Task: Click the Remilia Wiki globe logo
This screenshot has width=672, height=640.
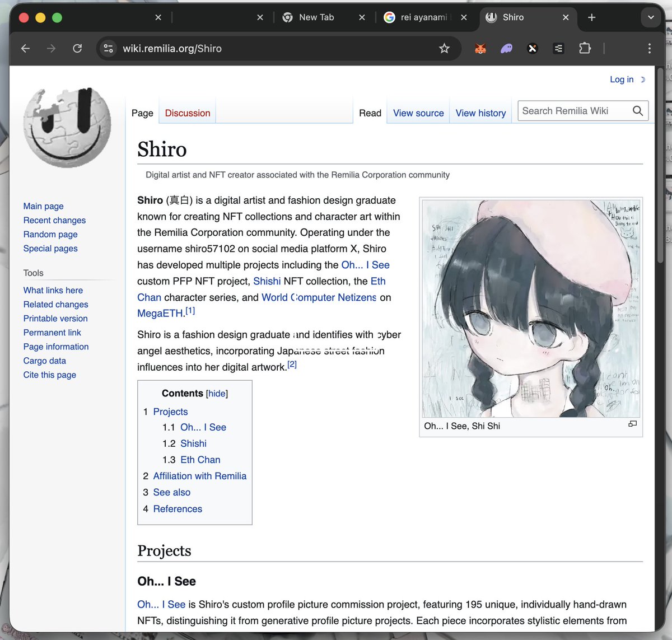Action: pos(67,128)
